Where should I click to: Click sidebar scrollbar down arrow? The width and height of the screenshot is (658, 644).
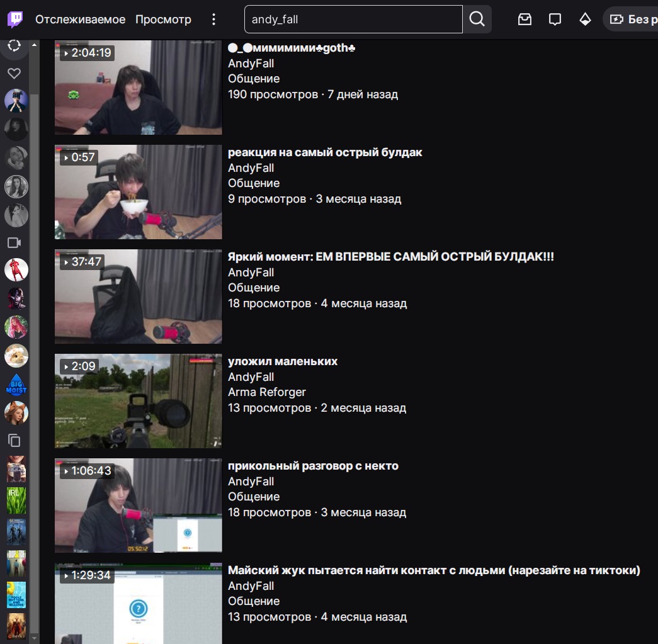click(x=35, y=638)
